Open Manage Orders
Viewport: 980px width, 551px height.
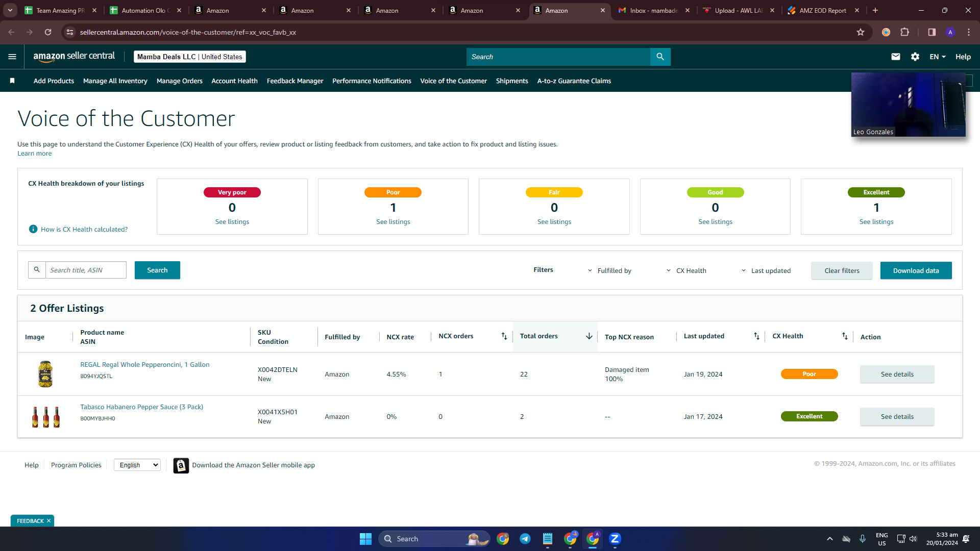[180, 81]
